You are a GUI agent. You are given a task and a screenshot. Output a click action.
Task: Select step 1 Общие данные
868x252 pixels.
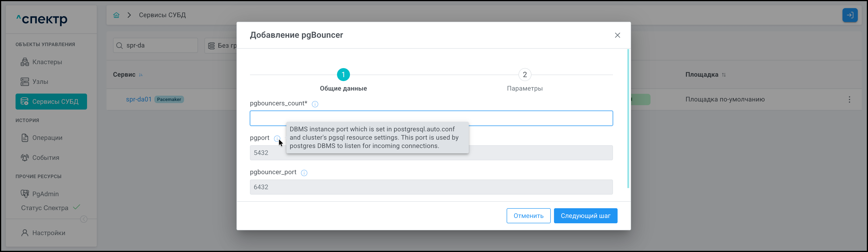pos(343,75)
